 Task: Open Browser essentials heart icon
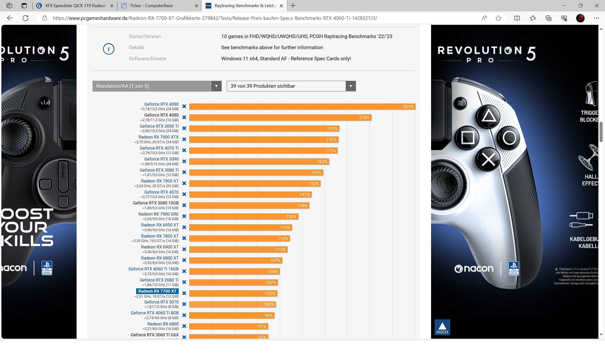coord(564,18)
